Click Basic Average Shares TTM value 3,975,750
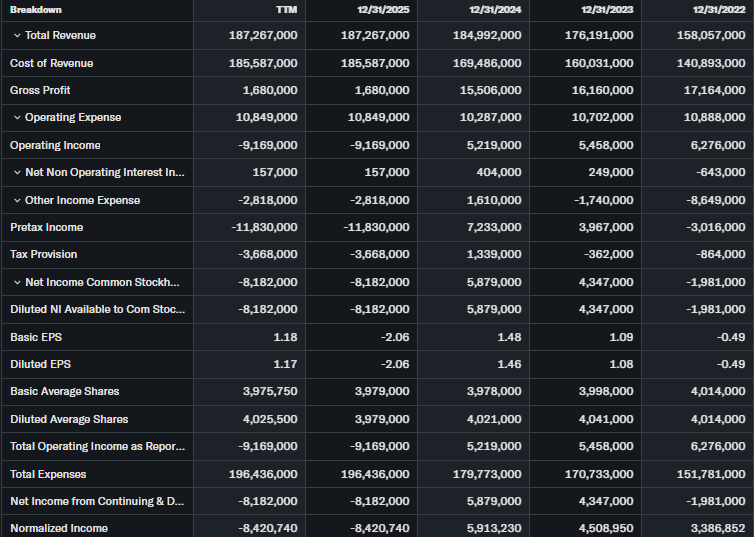 [264, 391]
